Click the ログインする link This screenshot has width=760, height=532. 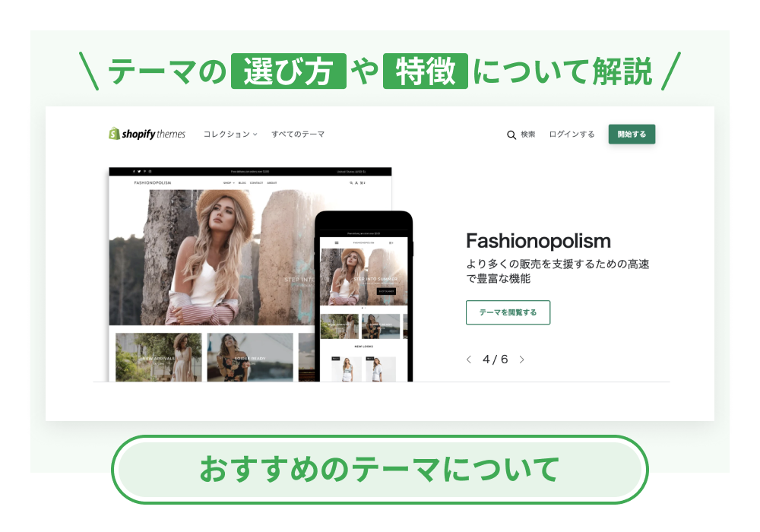coord(572,135)
